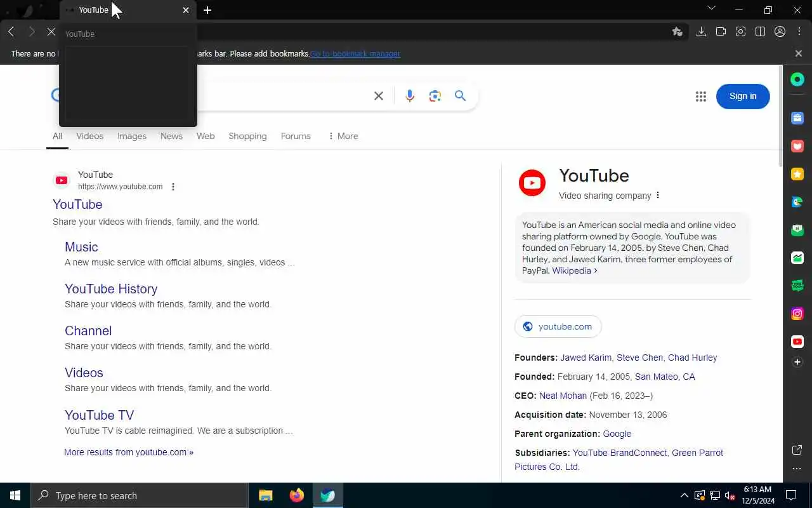812x508 pixels.
Task: Open the Windows Start menu
Action: 15,495
